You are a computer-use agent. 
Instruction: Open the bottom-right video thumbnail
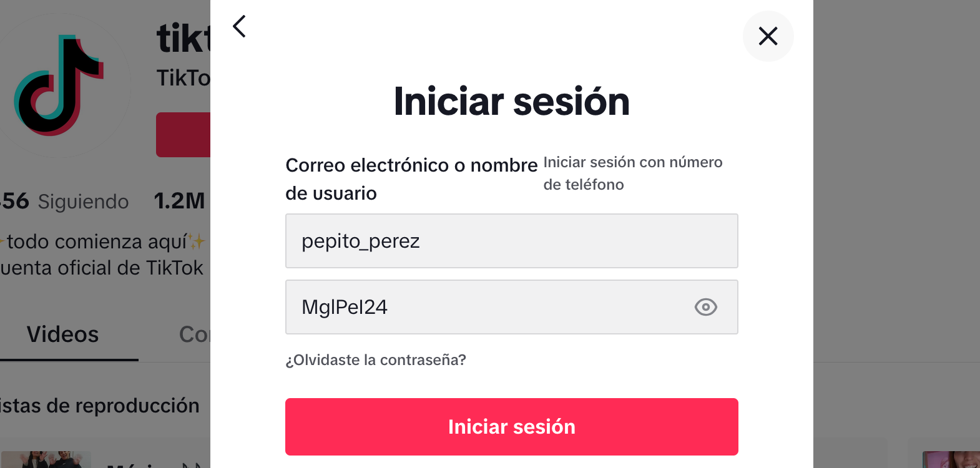pyautogui.click(x=950, y=460)
